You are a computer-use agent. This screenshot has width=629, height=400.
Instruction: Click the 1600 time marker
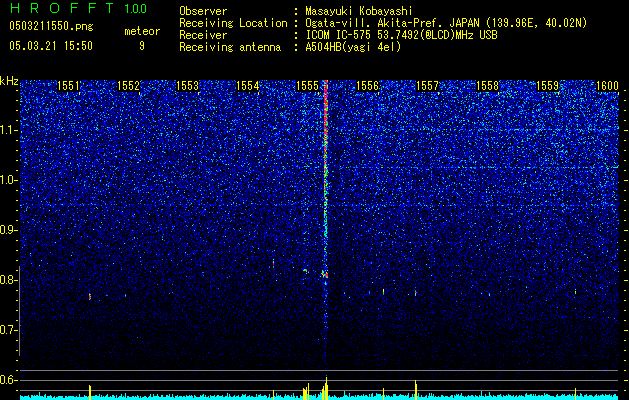(607, 86)
